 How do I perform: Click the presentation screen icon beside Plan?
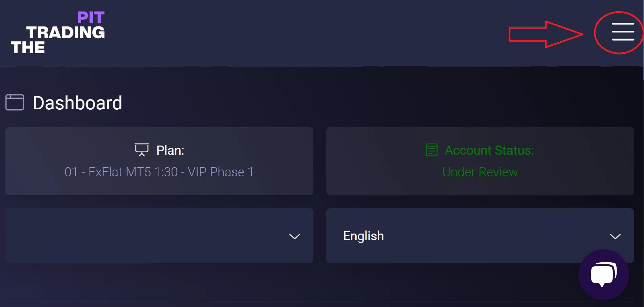point(142,150)
